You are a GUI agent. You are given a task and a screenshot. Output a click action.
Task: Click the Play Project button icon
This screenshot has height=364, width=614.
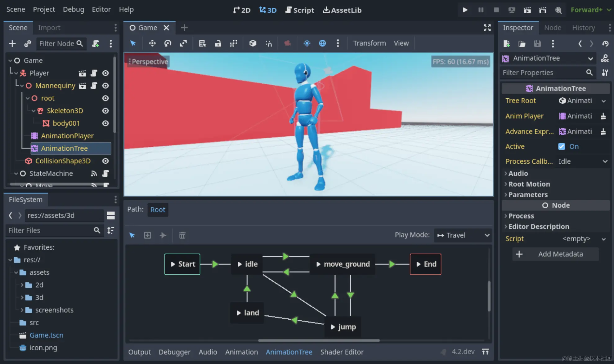coord(465,10)
